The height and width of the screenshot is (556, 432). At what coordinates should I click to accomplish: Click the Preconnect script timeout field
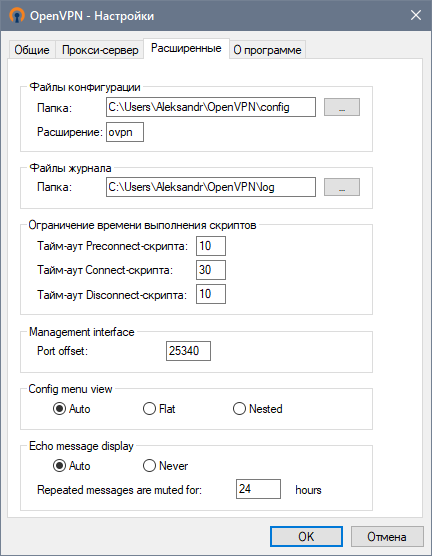pos(211,246)
